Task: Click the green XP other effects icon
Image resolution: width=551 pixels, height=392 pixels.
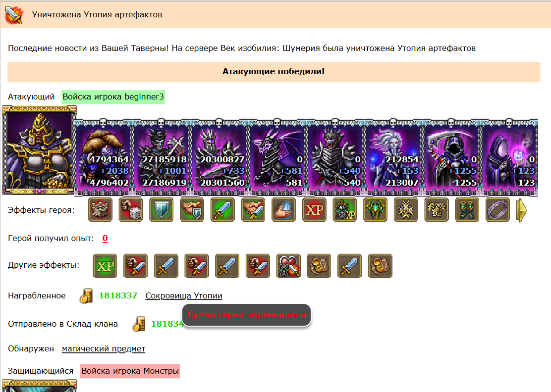Action: [105, 266]
